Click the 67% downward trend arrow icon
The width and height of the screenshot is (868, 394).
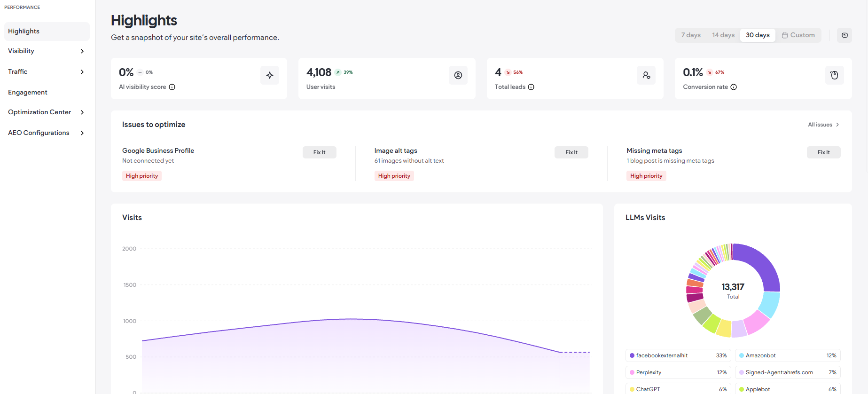tap(710, 72)
